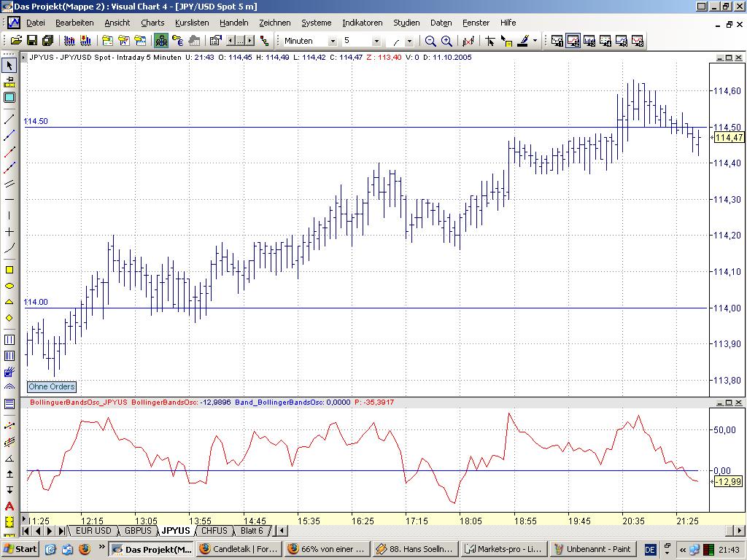Switch to the CHFUS sheet tab

point(214,531)
